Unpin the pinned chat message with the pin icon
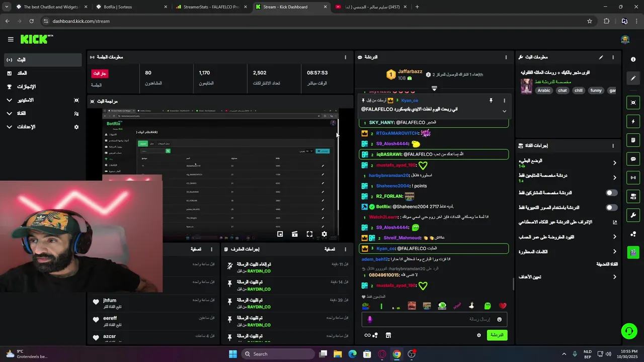This screenshot has width=644, height=362. point(491,101)
